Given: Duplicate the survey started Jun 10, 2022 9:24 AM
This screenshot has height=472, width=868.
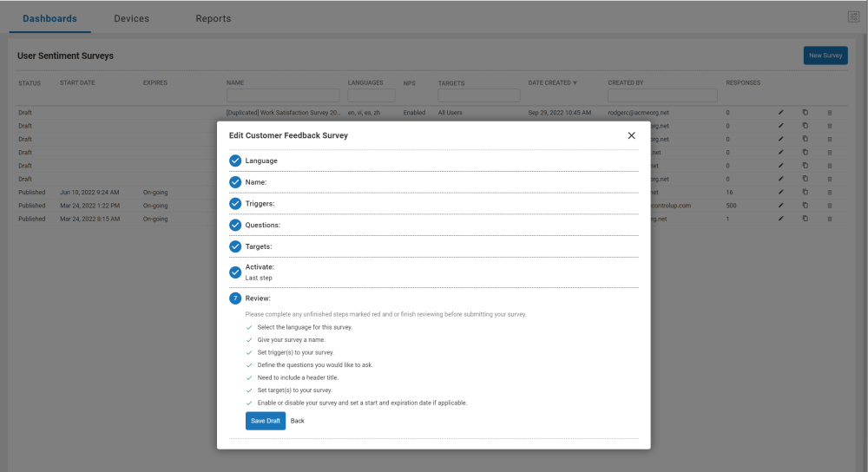Looking at the screenshot, I should [x=806, y=192].
